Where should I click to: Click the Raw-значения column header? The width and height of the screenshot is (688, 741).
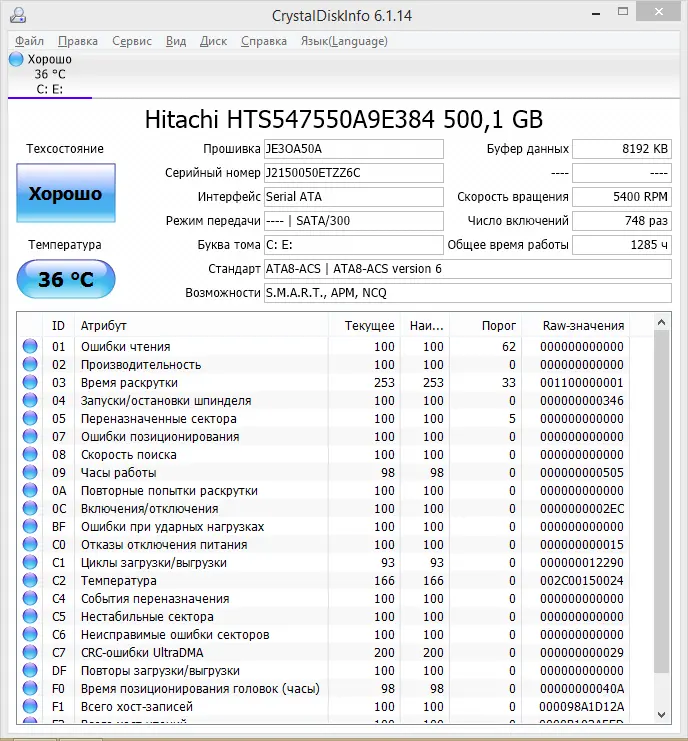pyautogui.click(x=575, y=326)
